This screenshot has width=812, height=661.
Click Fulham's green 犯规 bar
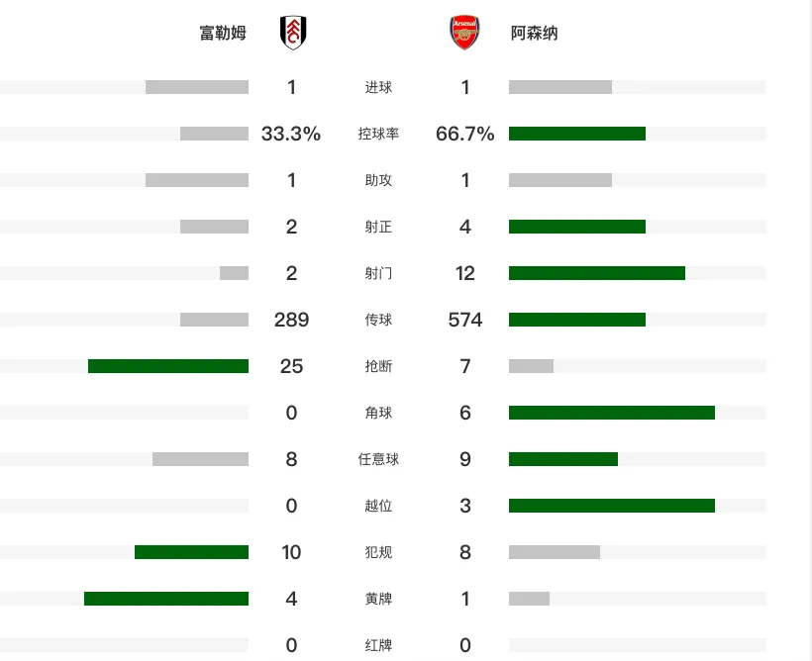pos(191,552)
